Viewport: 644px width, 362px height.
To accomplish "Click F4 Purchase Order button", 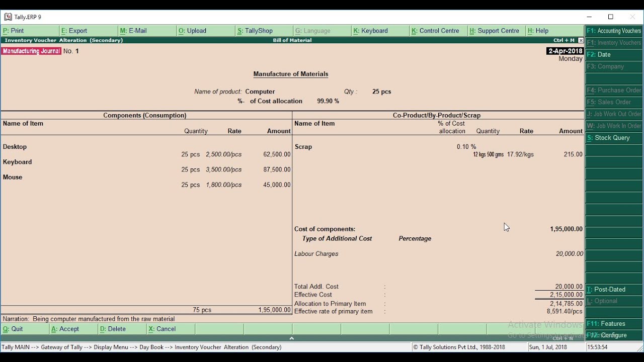I will 614,90.
